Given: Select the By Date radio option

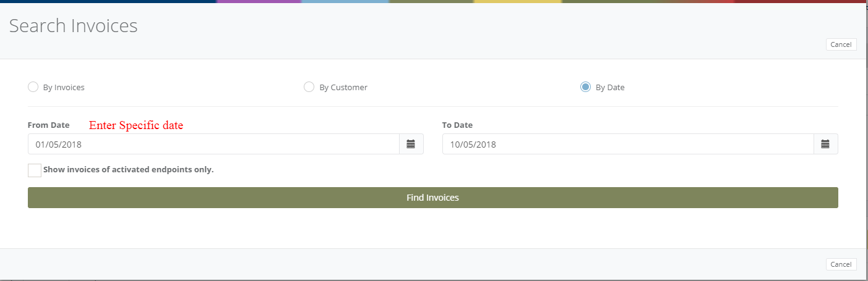Looking at the screenshot, I should pos(585,87).
